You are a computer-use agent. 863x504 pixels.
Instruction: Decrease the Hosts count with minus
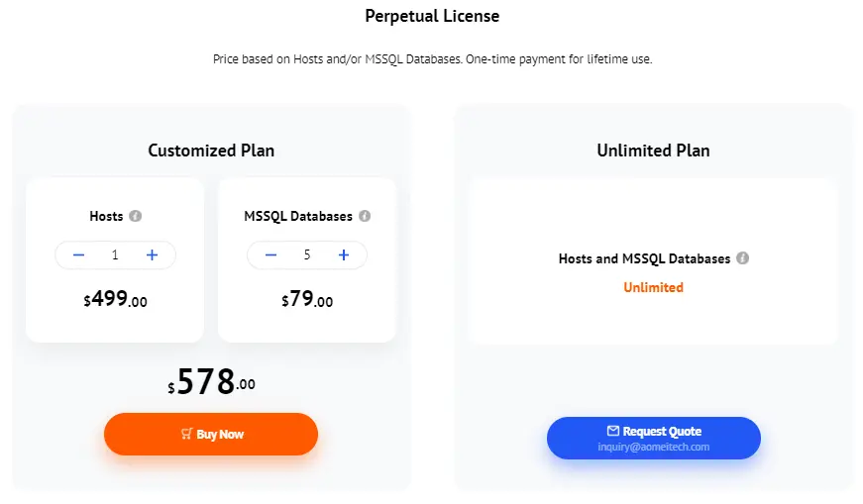[x=78, y=254]
